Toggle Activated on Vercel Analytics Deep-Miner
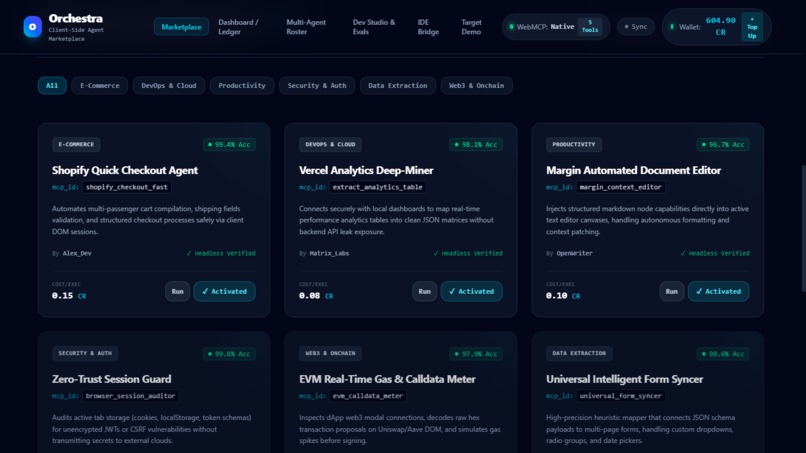 coord(471,292)
